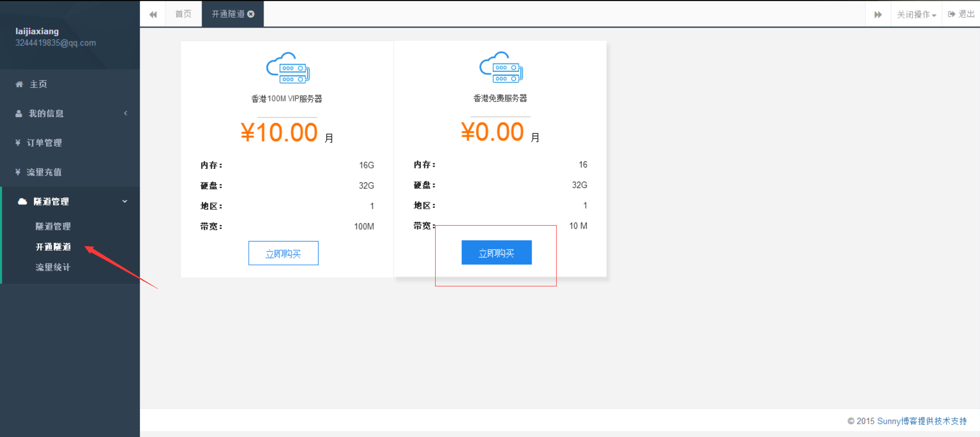Expand the 我的信息 chevron
Viewport: 980px width, 437px height.
click(x=126, y=113)
